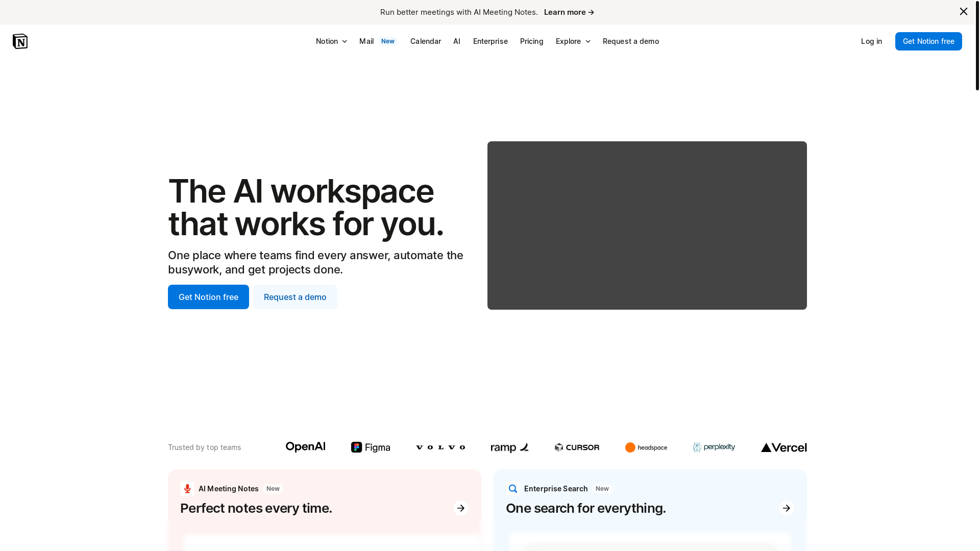980x551 pixels.
Task: Click the New badge beside Mail
Action: click(x=388, y=41)
